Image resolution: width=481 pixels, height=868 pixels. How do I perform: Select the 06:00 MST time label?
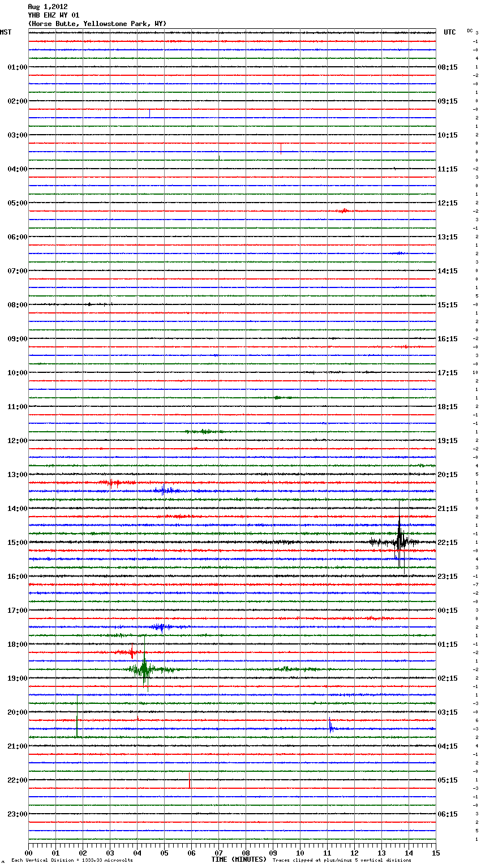(x=18, y=237)
